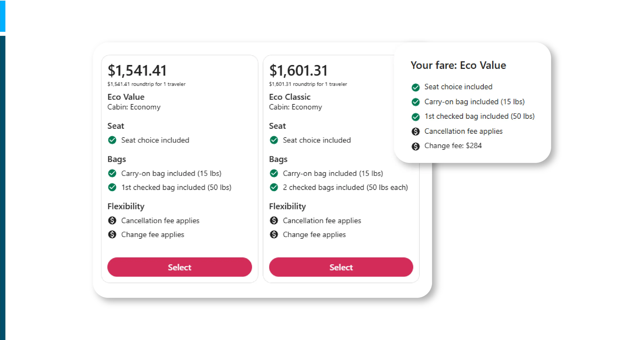Click Eco Value seat choice checkmark icon
This screenshot has width=644, height=340.
coord(112,140)
